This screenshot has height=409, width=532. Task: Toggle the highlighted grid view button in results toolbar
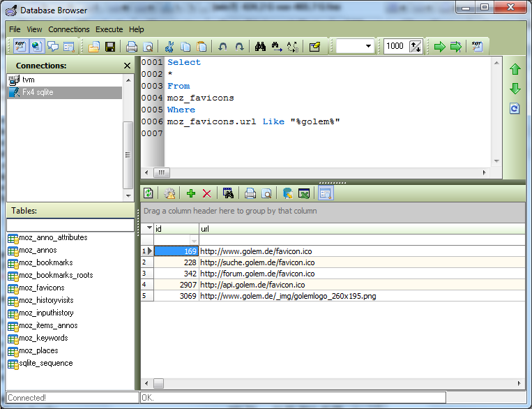(x=326, y=193)
